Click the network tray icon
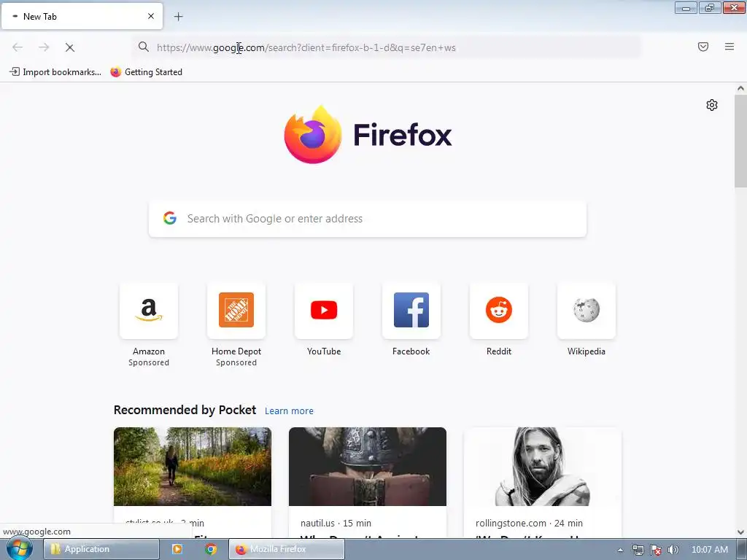 (638, 550)
